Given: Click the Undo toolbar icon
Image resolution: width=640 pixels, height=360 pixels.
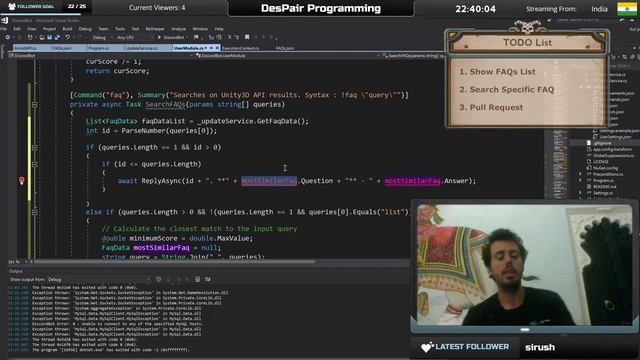Looking at the screenshot, I should point(67,37).
